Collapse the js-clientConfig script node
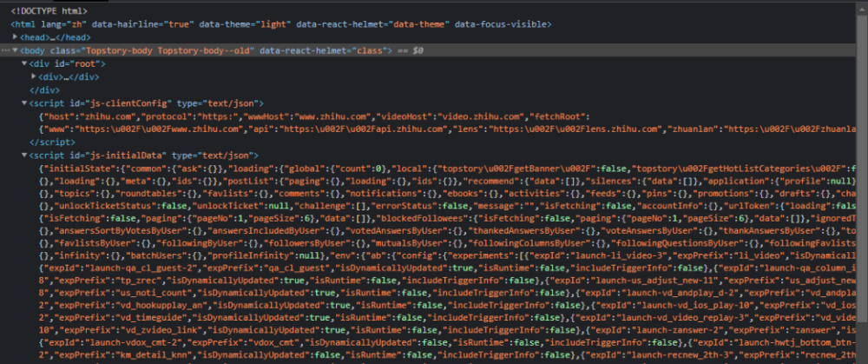This screenshot has width=868, height=364. tap(24, 103)
